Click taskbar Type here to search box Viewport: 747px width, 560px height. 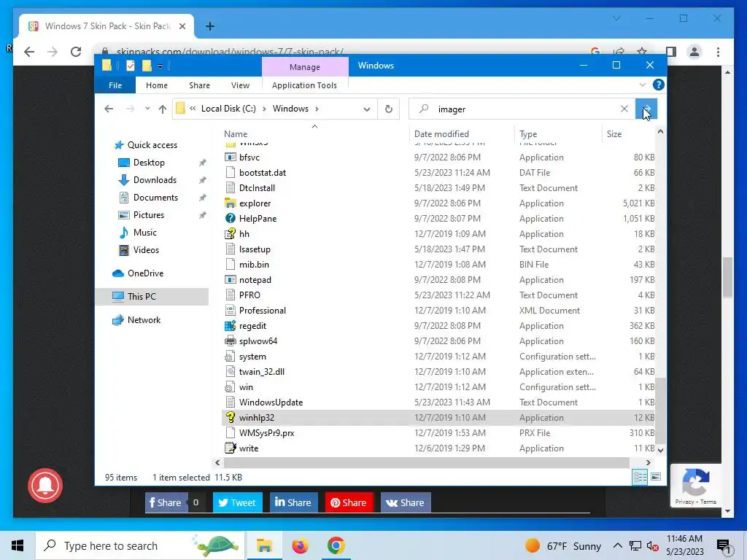click(140, 545)
